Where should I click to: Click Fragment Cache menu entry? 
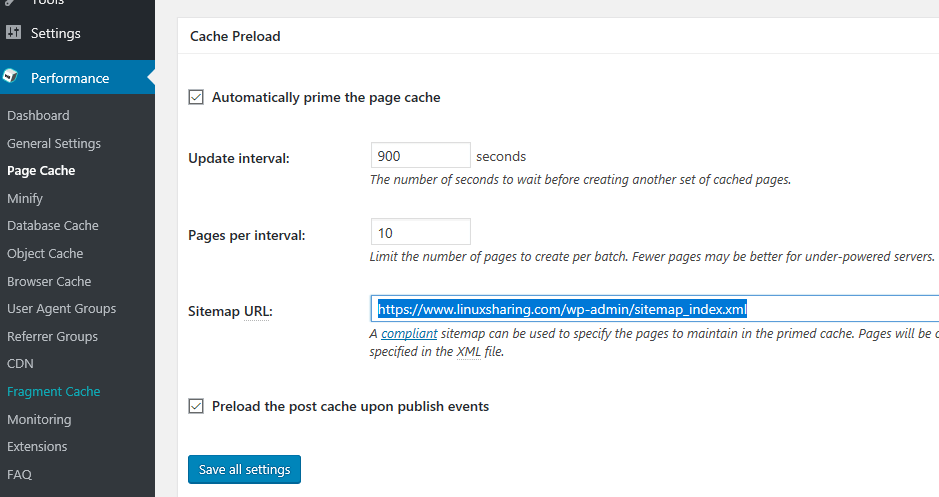[54, 392]
